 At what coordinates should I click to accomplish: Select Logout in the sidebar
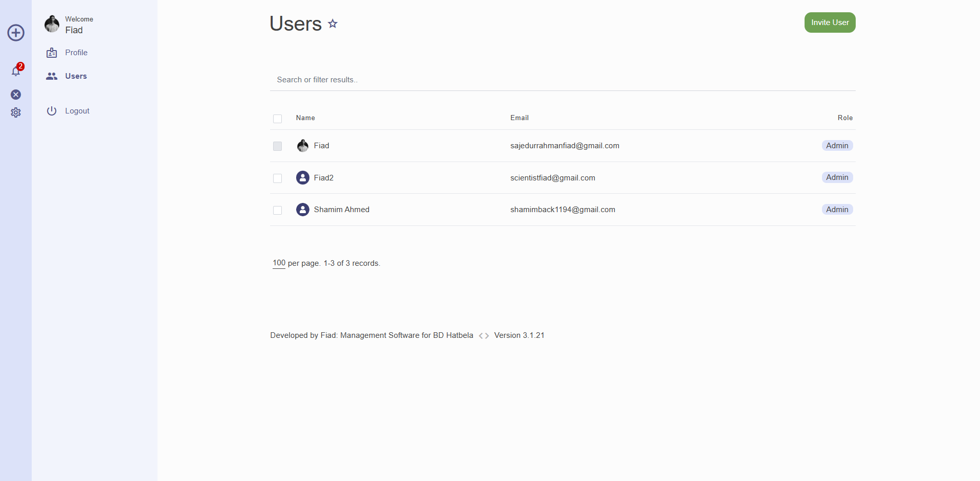pyautogui.click(x=77, y=111)
